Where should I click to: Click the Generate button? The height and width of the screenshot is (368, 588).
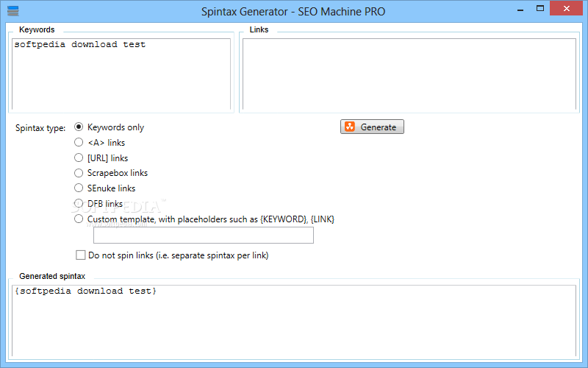pos(372,127)
